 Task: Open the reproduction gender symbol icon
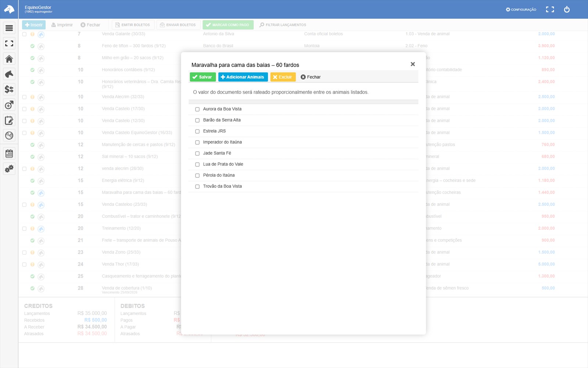(x=9, y=105)
